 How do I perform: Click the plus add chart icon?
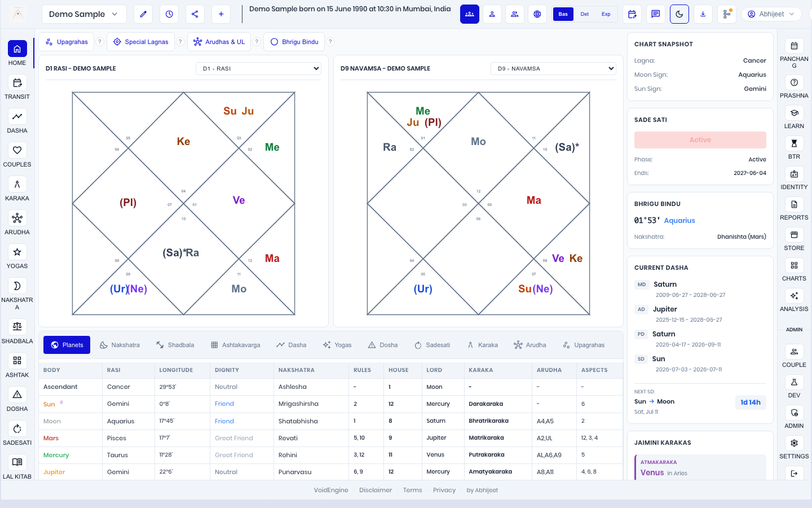221,14
